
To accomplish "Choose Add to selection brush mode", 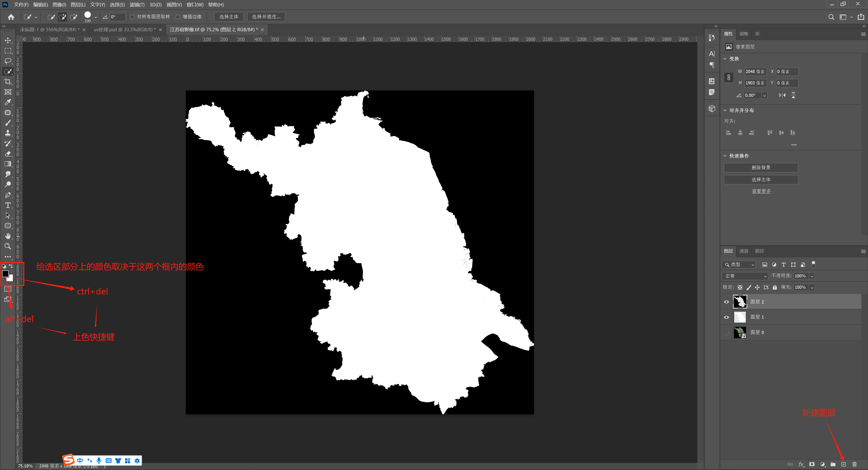I will [x=62, y=17].
